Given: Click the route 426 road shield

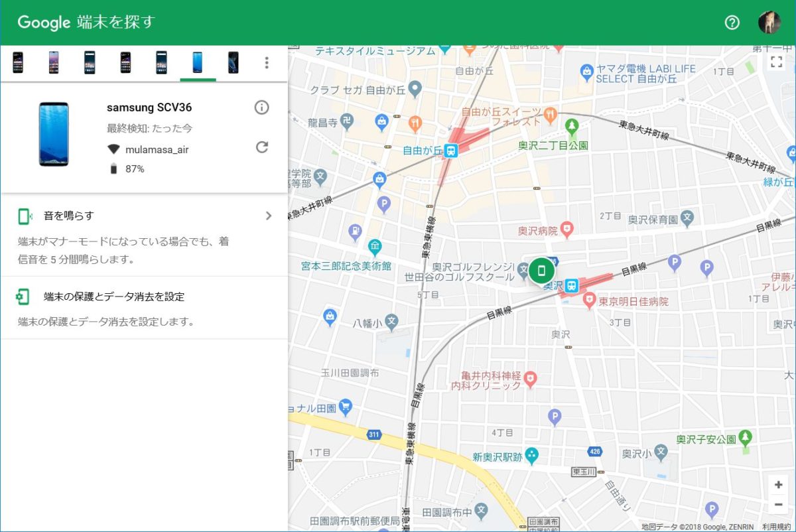Looking at the screenshot, I should [594, 451].
